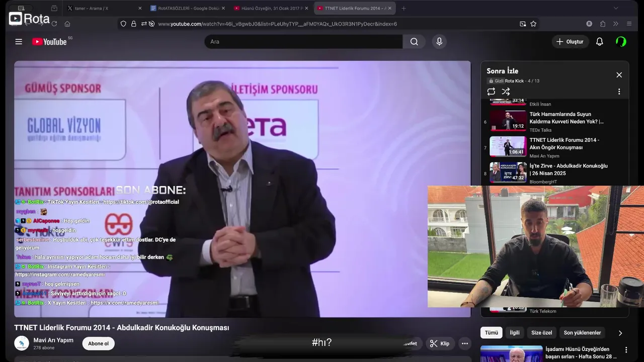Toggle playlist shuffle in Sonra İzle

(506, 92)
